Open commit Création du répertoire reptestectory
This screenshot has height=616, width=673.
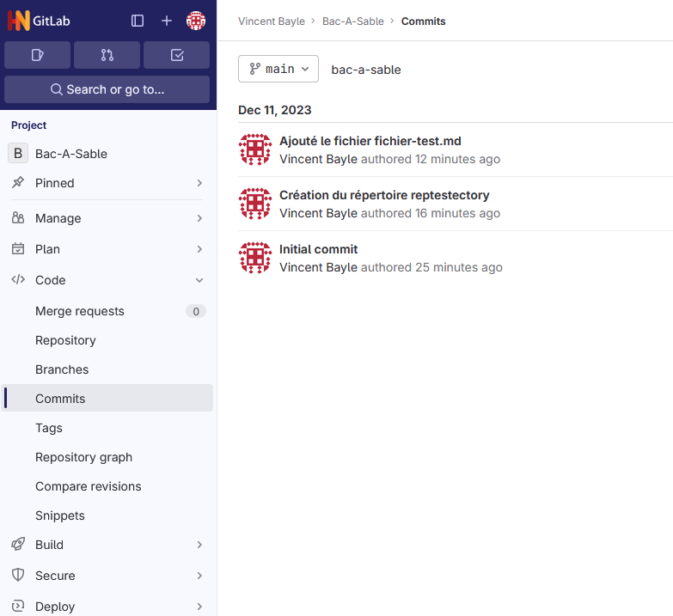click(384, 195)
